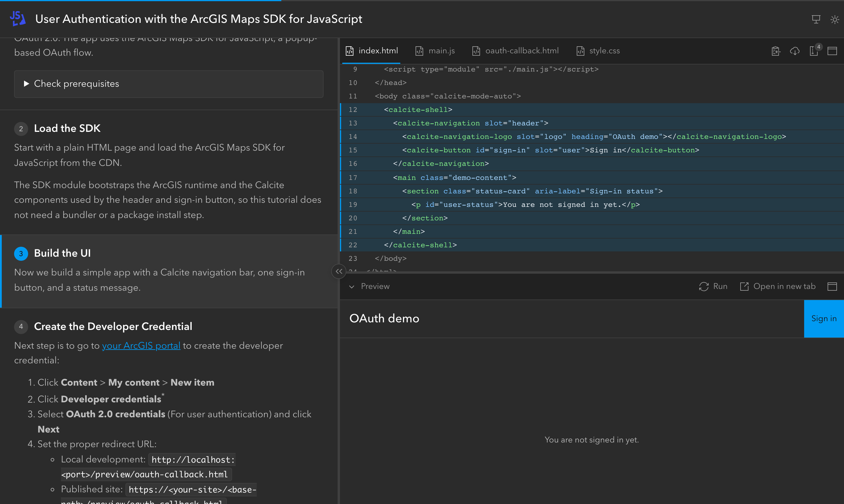Click the Preview label text
The width and height of the screenshot is (844, 504).
(x=375, y=286)
